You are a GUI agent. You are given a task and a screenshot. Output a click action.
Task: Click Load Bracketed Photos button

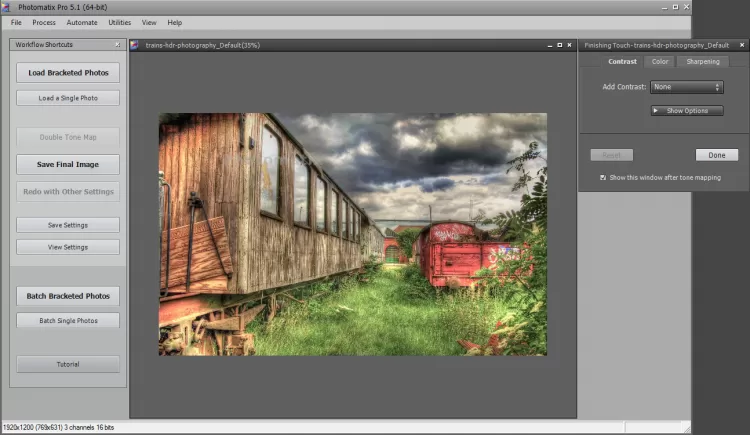click(x=68, y=73)
